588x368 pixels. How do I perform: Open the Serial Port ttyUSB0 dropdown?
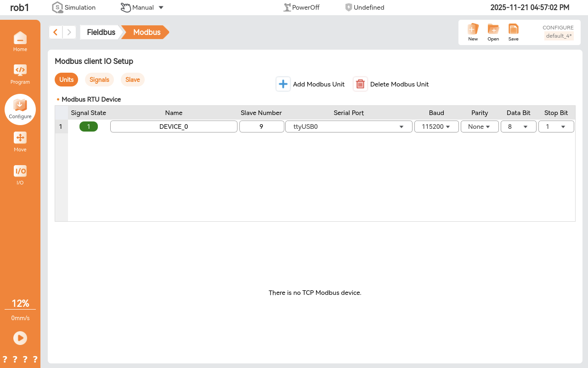tap(349, 126)
